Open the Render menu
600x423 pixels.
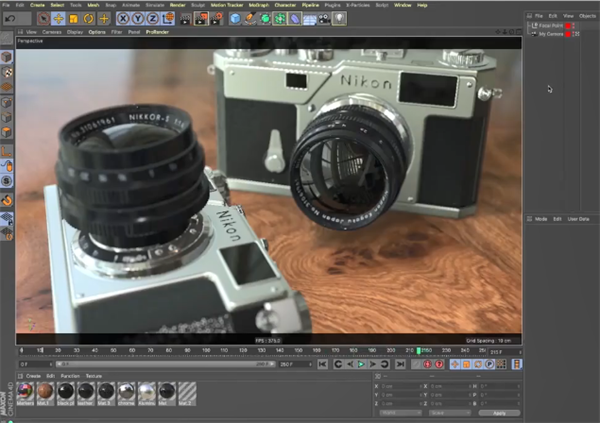coord(177,5)
